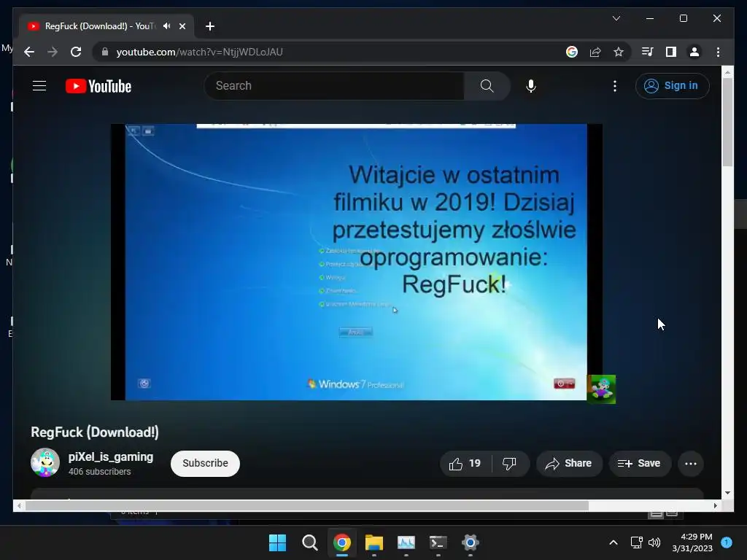Share this page from the address bar
Screen dimensions: 747x560
point(595,52)
